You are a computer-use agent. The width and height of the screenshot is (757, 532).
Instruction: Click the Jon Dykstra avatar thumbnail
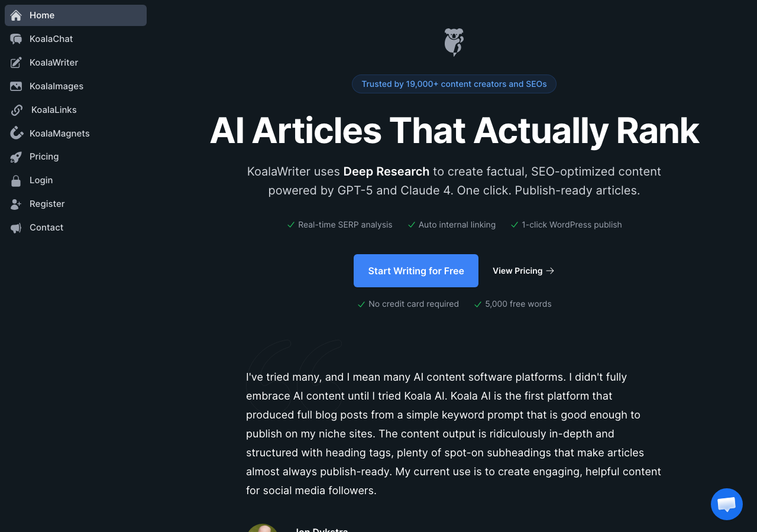pyautogui.click(x=263, y=528)
